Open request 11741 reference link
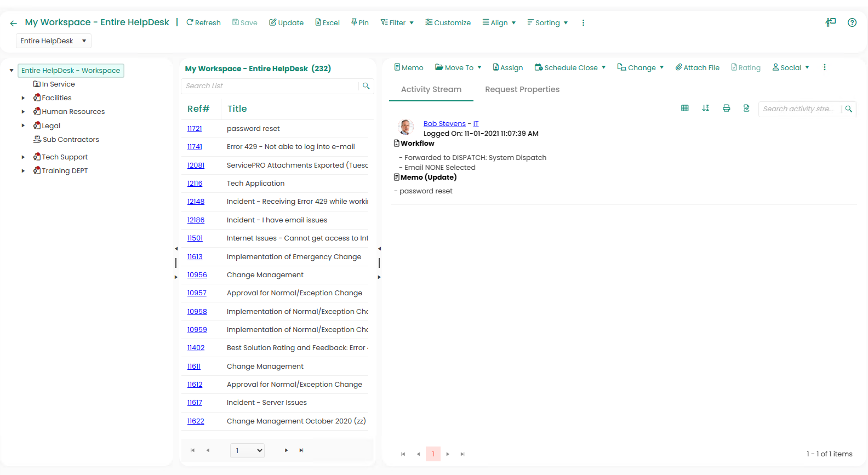The height and width of the screenshot is (475, 868). [x=195, y=147]
